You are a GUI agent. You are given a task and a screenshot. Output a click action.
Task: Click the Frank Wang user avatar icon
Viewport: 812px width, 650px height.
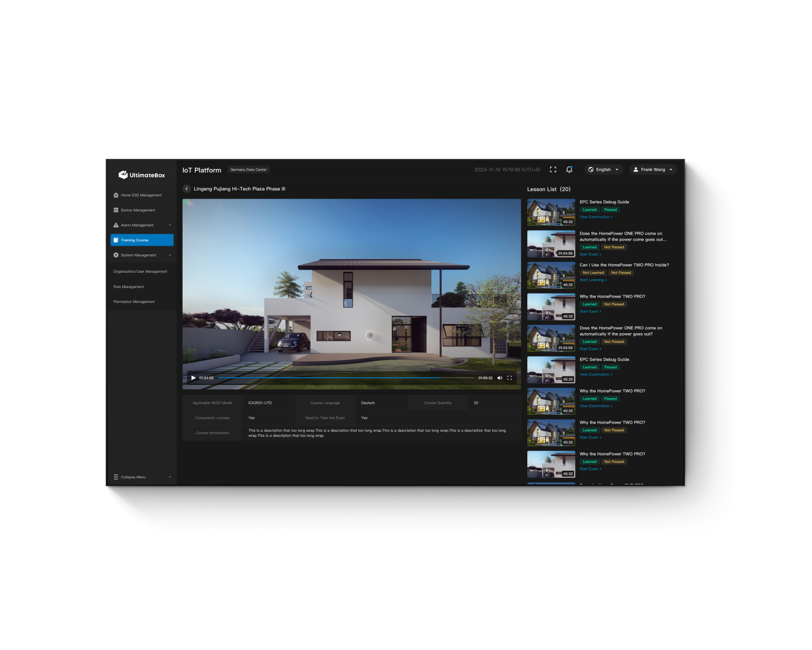(636, 170)
